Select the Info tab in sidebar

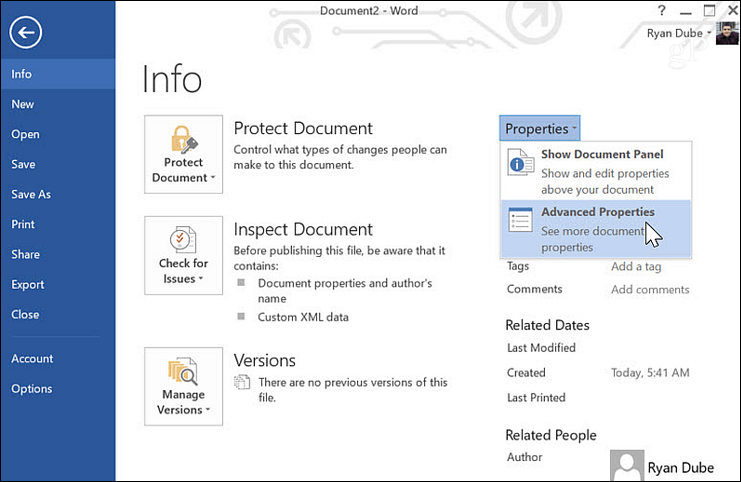click(x=58, y=74)
